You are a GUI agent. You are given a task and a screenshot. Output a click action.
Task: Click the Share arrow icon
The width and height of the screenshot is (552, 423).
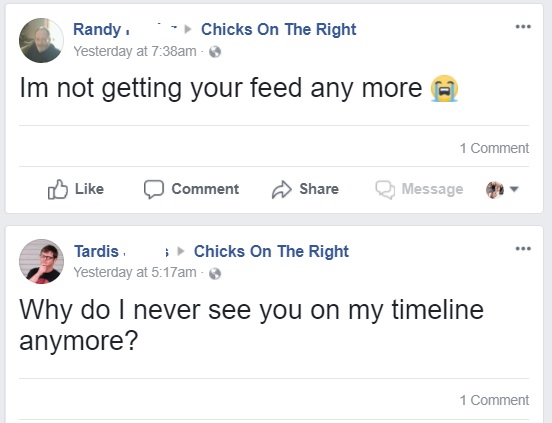[282, 190]
